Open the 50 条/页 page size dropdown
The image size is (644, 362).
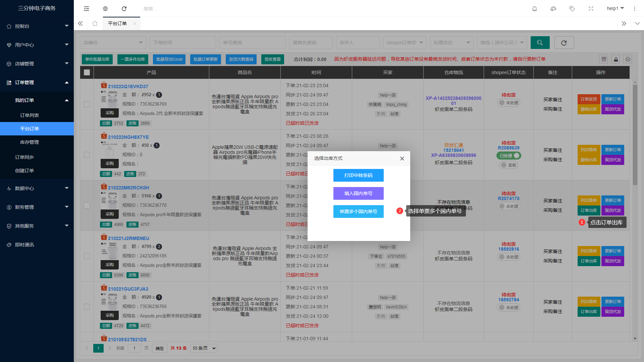coord(204,348)
